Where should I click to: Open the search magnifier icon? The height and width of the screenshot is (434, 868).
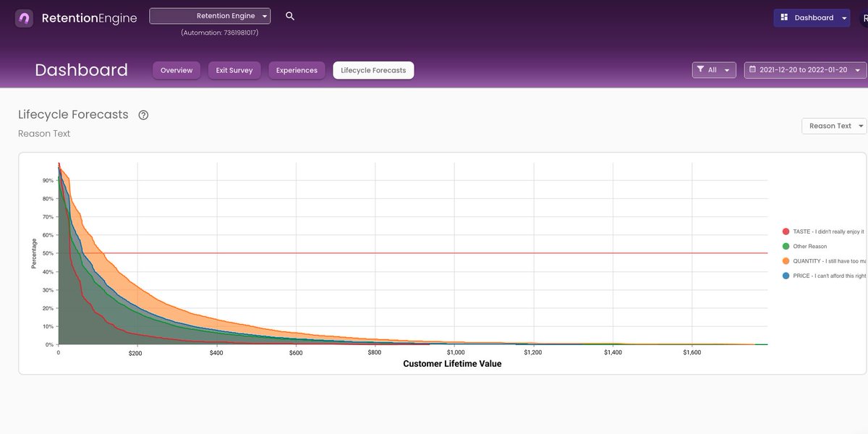pyautogui.click(x=290, y=16)
